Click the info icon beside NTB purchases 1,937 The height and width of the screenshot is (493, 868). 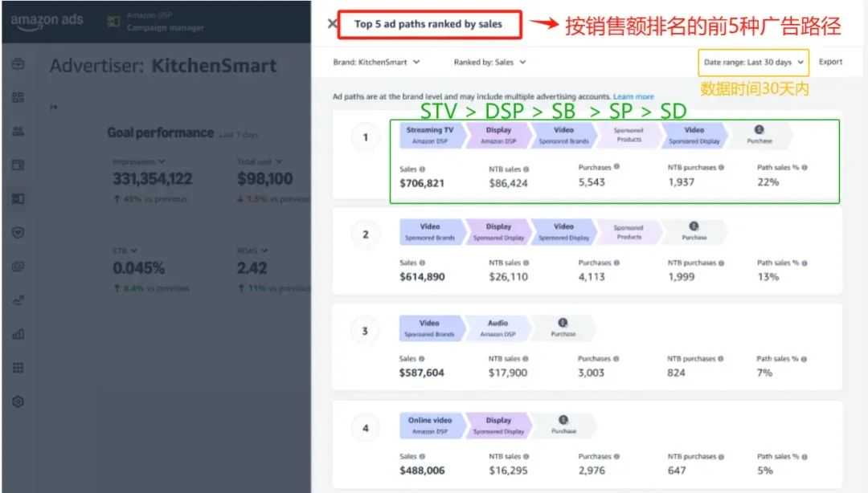(x=722, y=167)
